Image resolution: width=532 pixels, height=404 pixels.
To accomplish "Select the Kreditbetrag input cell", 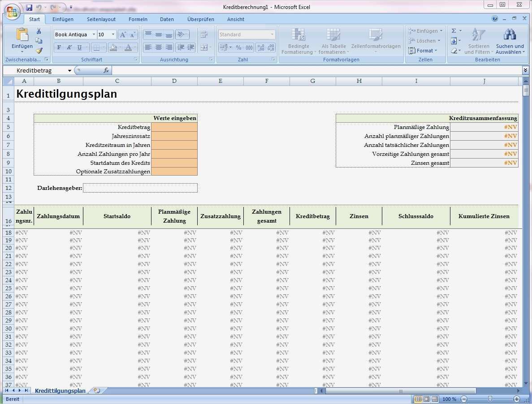I will (x=174, y=127).
